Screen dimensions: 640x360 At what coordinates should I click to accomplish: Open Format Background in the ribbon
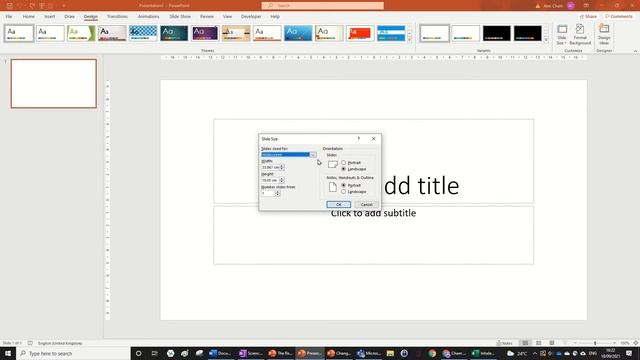(580, 35)
